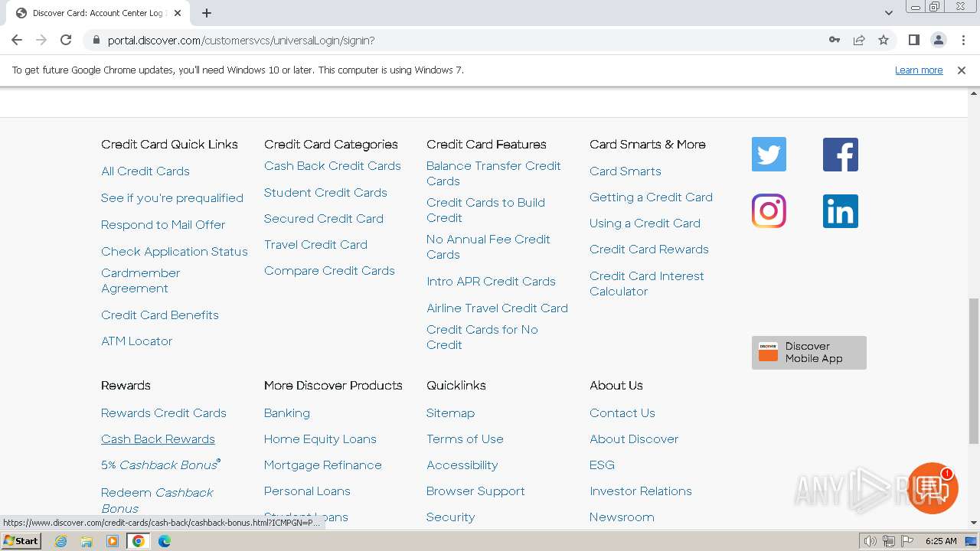The width and height of the screenshot is (980, 551).
Task: Open File Explorer from taskbar
Action: point(87,541)
